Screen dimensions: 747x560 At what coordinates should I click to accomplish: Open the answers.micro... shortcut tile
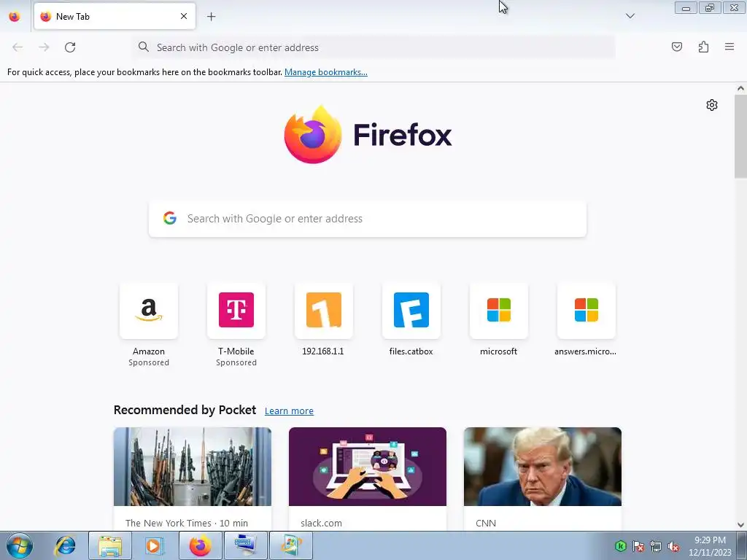587,311
